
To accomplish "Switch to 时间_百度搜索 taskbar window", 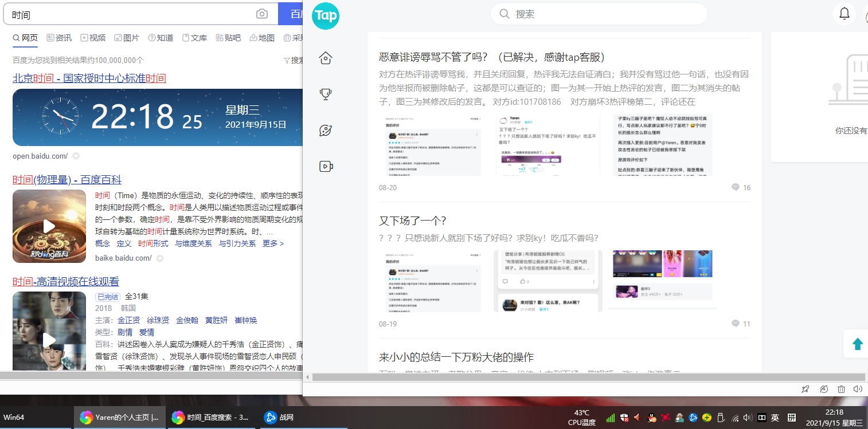I will point(212,418).
